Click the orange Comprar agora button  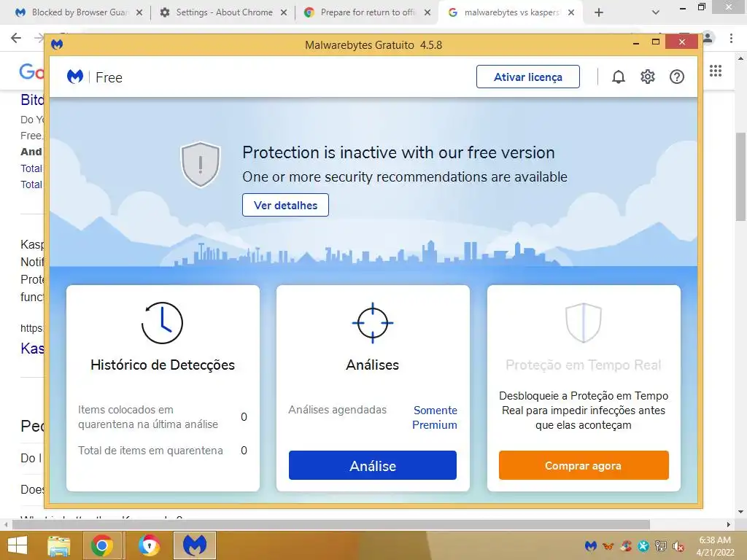[x=584, y=465]
